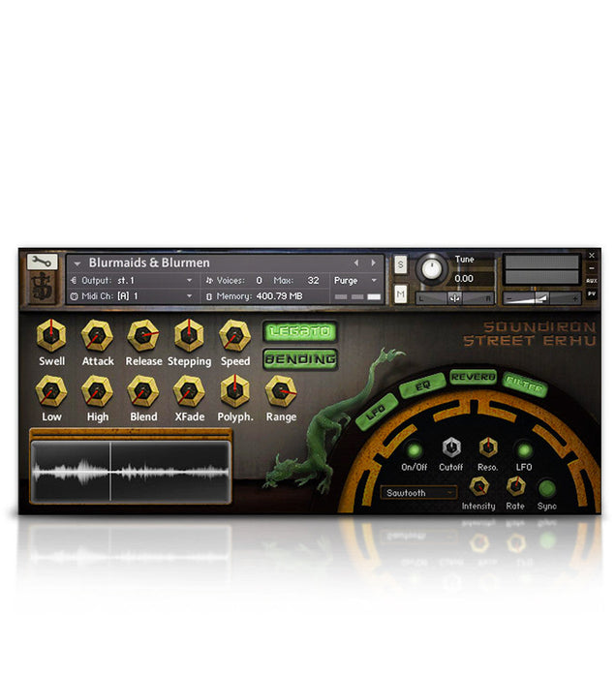Click the Cutoff knob
The width and height of the screenshot is (616, 678).
point(450,447)
